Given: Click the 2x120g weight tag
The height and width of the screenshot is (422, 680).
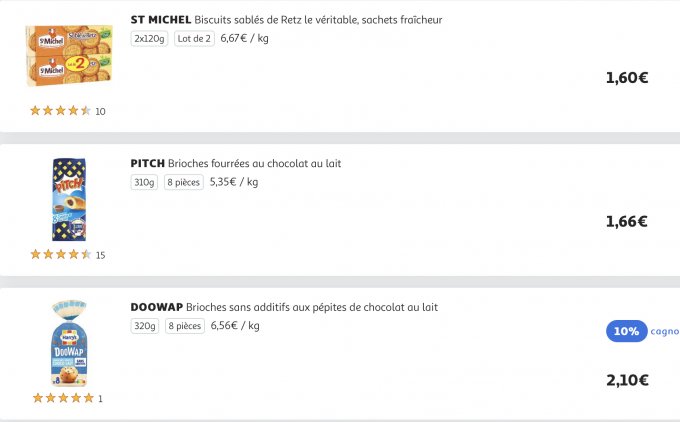Looking at the screenshot, I should point(149,39).
